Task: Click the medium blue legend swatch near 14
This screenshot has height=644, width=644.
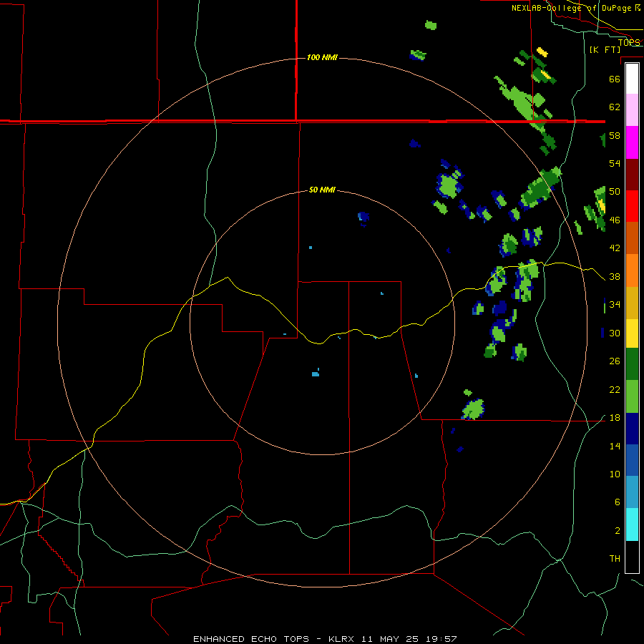Action: point(632,460)
